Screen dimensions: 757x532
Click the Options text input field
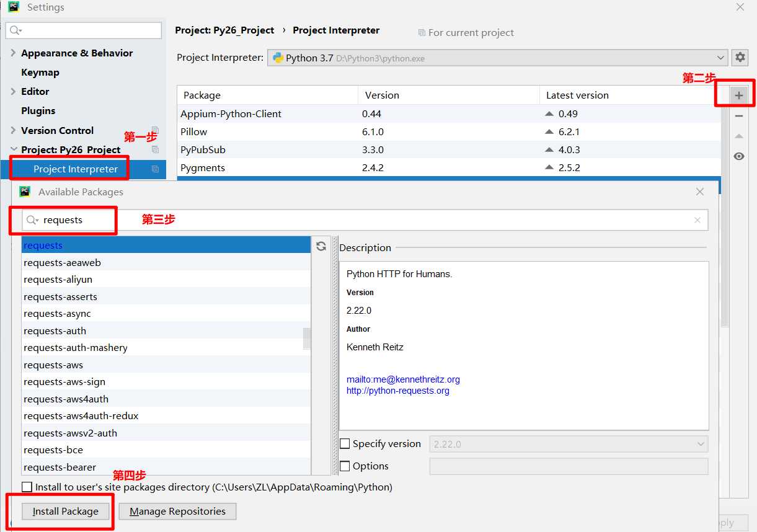click(569, 466)
